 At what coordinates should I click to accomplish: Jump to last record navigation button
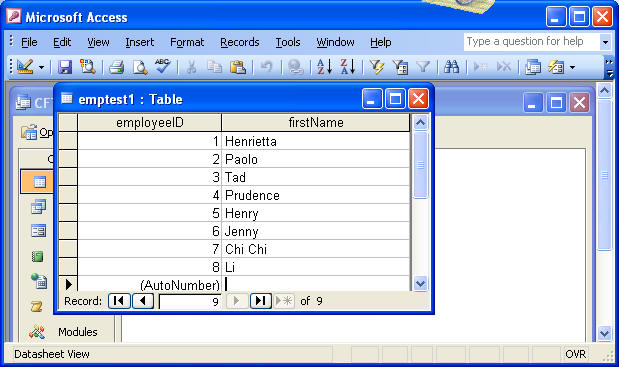tap(261, 301)
